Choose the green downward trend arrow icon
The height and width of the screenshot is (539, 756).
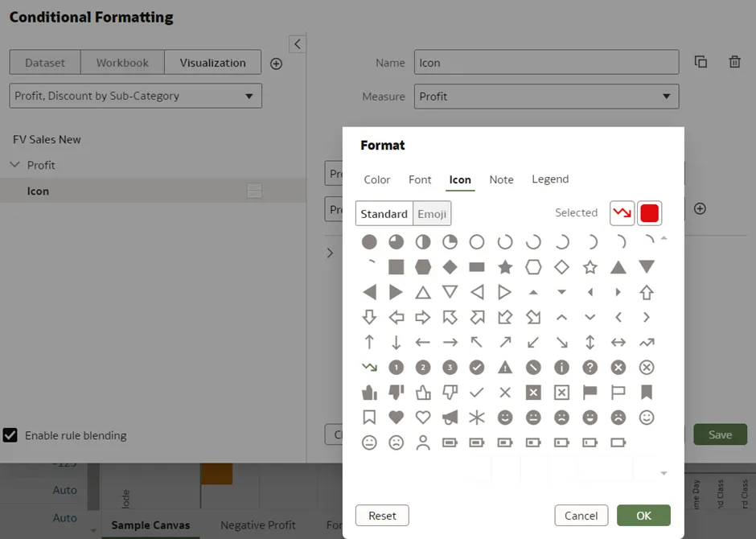[369, 368]
